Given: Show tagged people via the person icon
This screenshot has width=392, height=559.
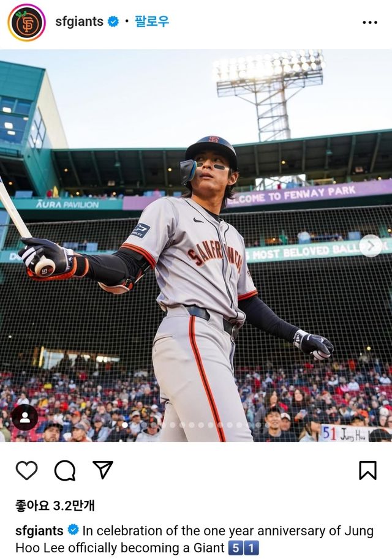Looking at the screenshot, I should click(24, 418).
